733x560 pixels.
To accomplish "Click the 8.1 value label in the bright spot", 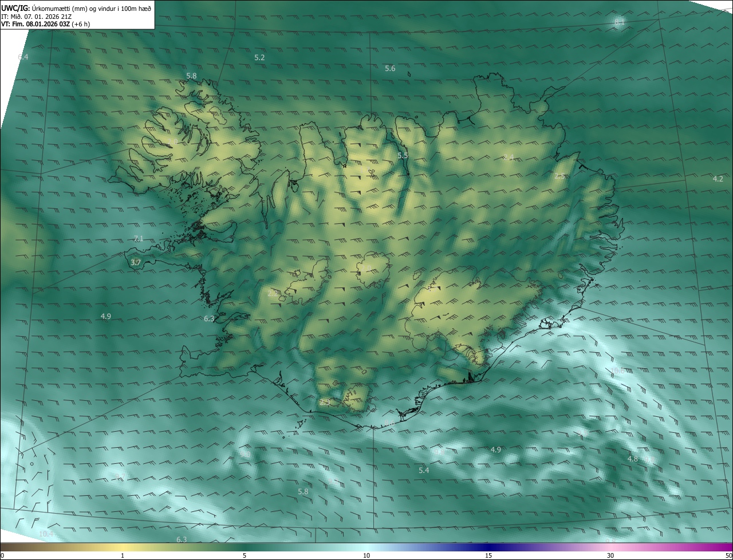I will pyautogui.click(x=620, y=22).
